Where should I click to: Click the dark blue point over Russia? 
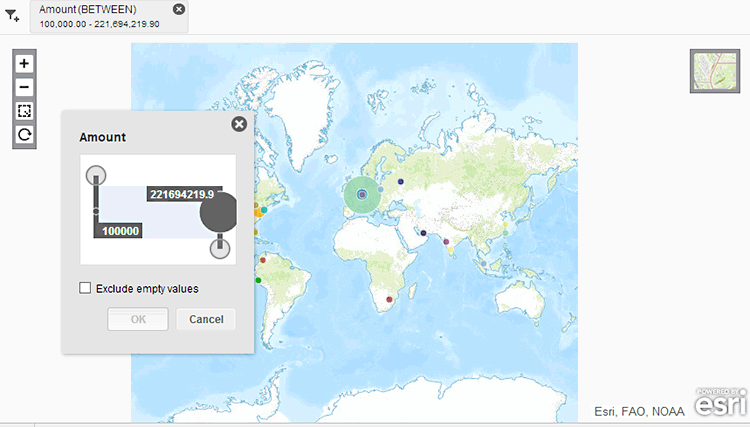pos(400,182)
